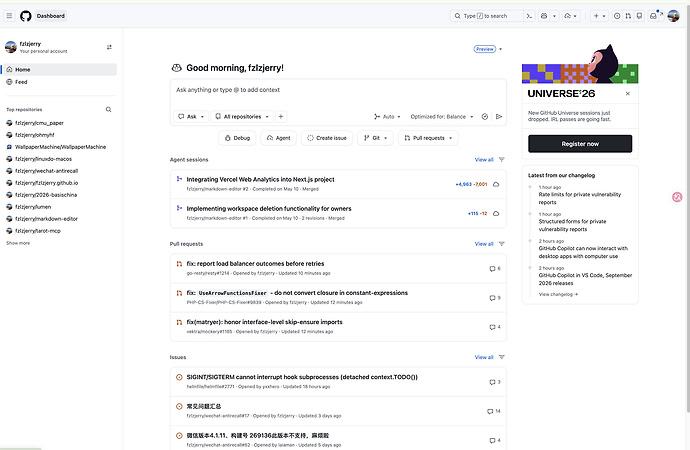Open the Integrating Vercel Web Analytics session

pos(260,179)
